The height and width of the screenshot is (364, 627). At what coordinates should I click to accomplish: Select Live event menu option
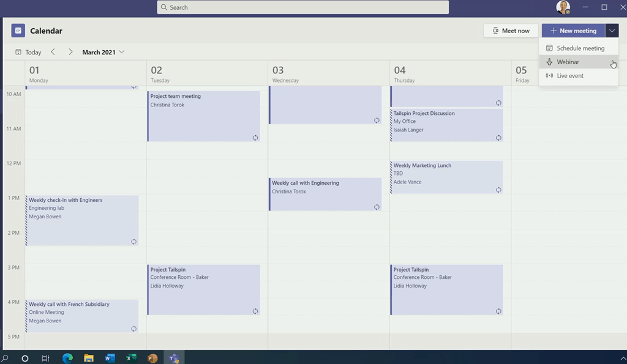pos(569,76)
